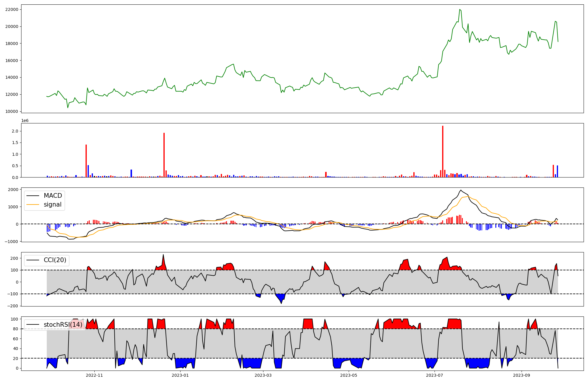Viewport: 588px width, 382px height.
Task: Click the 2000 label on MACD axis
Action: pyautogui.click(x=13, y=190)
